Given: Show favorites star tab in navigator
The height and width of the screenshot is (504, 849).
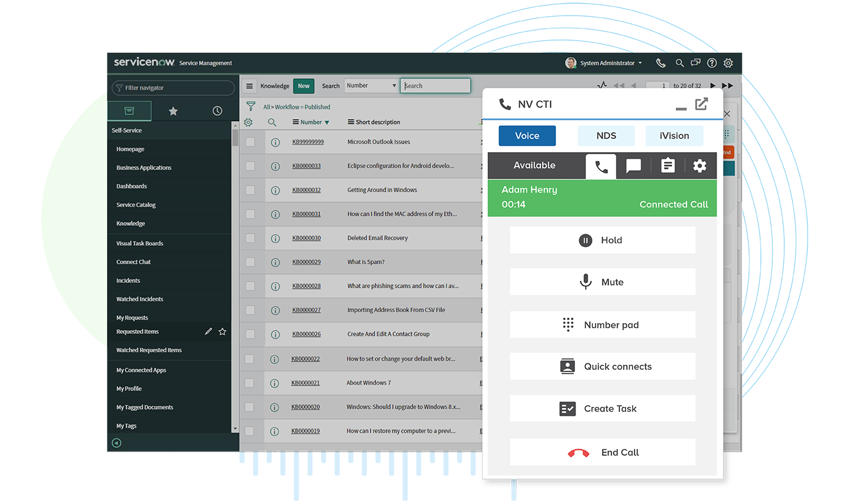Looking at the screenshot, I should 173,111.
